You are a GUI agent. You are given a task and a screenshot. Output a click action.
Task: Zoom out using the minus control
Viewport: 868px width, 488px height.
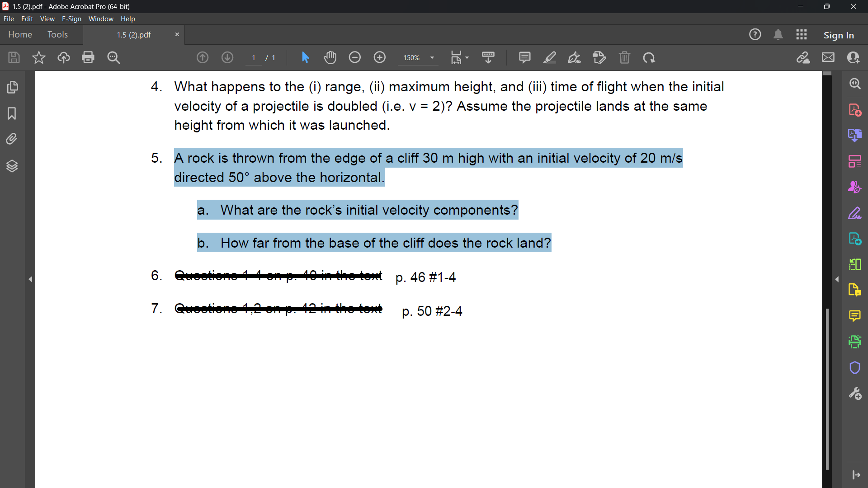(x=355, y=57)
